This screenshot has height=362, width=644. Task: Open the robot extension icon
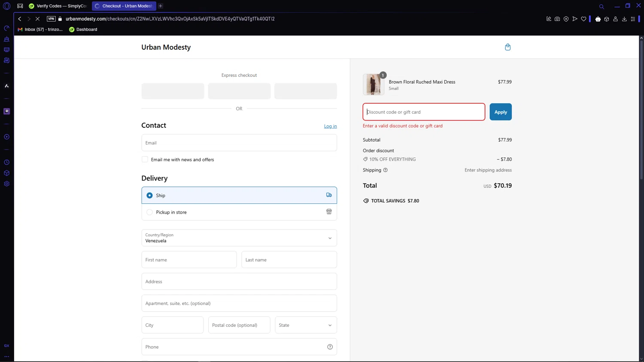[598, 19]
